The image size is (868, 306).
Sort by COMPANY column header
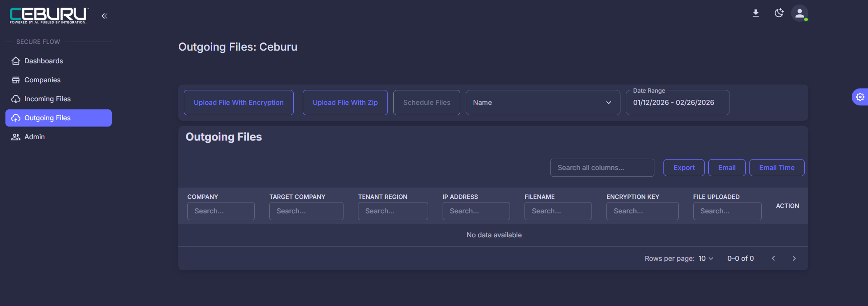pyautogui.click(x=203, y=197)
